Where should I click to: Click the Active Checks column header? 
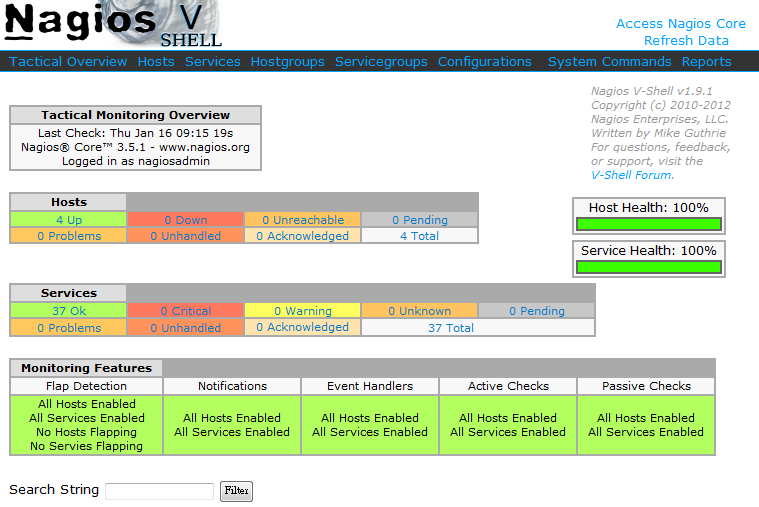[x=508, y=386]
